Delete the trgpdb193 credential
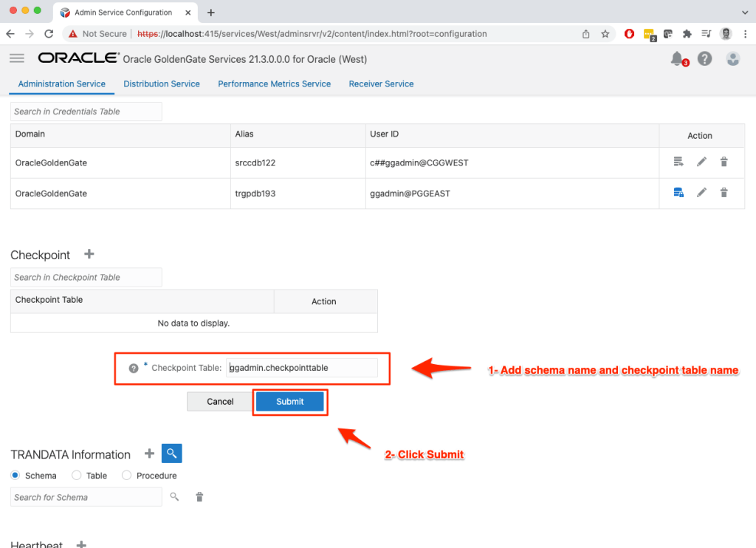 click(x=724, y=193)
